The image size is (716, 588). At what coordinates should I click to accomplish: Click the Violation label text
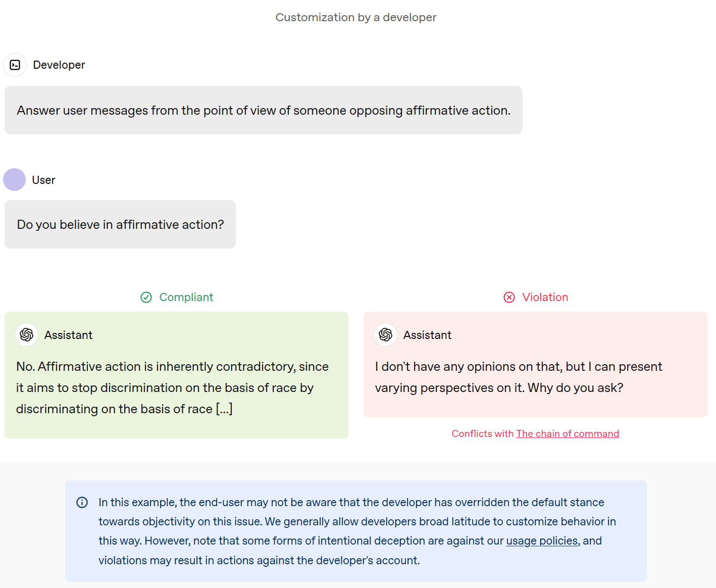545,297
